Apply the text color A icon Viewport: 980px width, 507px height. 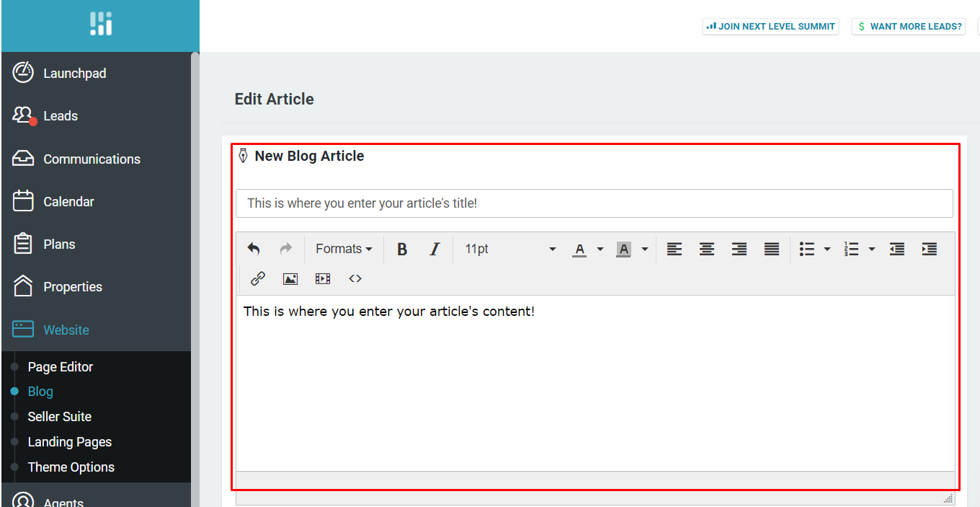coord(579,250)
